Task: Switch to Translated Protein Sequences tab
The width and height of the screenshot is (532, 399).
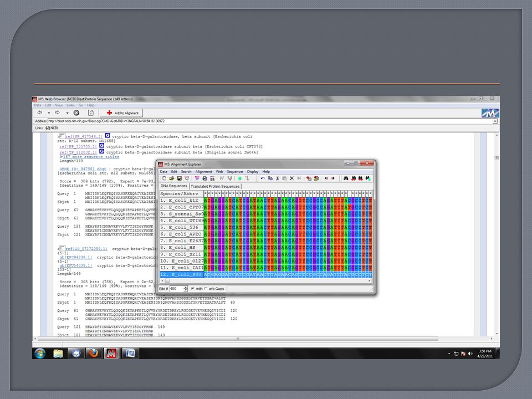Action: 215,186
